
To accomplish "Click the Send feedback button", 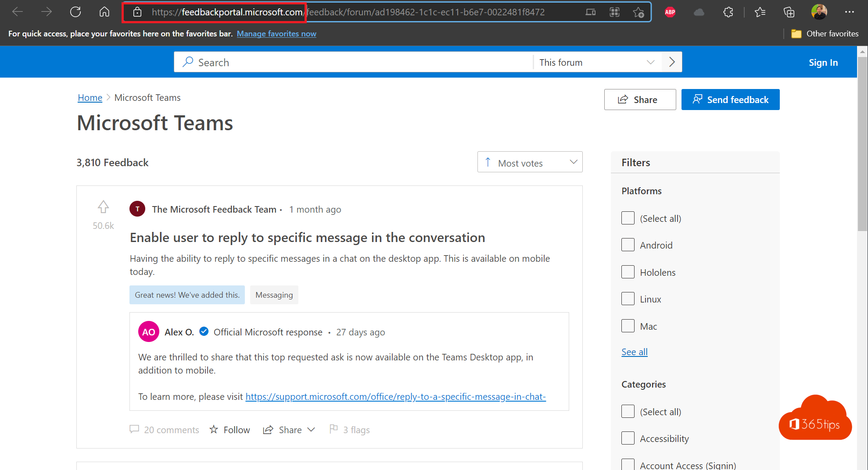I will pyautogui.click(x=730, y=100).
